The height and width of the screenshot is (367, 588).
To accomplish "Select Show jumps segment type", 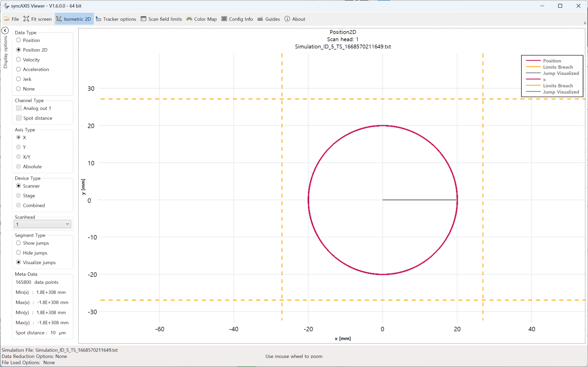I will click(x=18, y=243).
